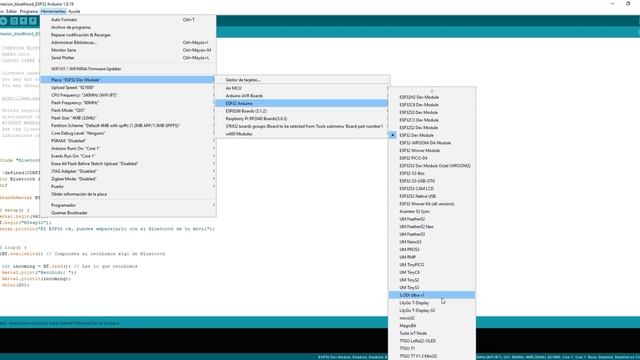Viewport: 640px width, 360px height.
Task: Expand the w600 Modules group
Action: [302, 134]
